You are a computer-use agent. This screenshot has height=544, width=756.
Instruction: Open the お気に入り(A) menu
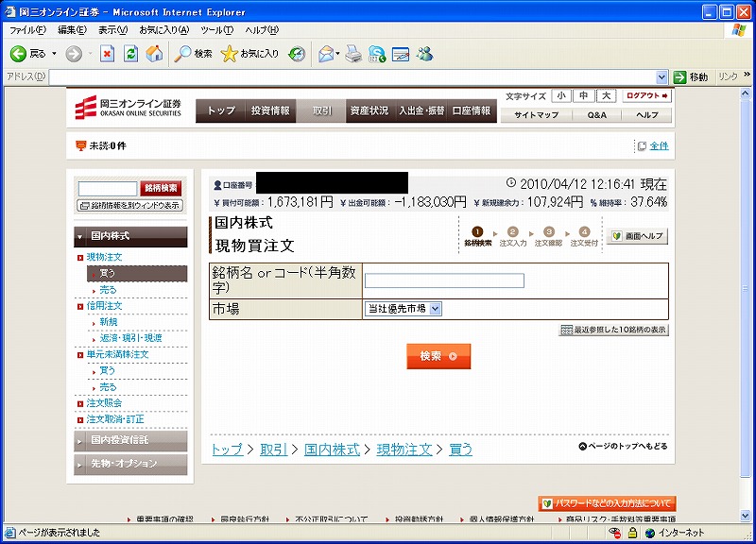[x=164, y=30]
